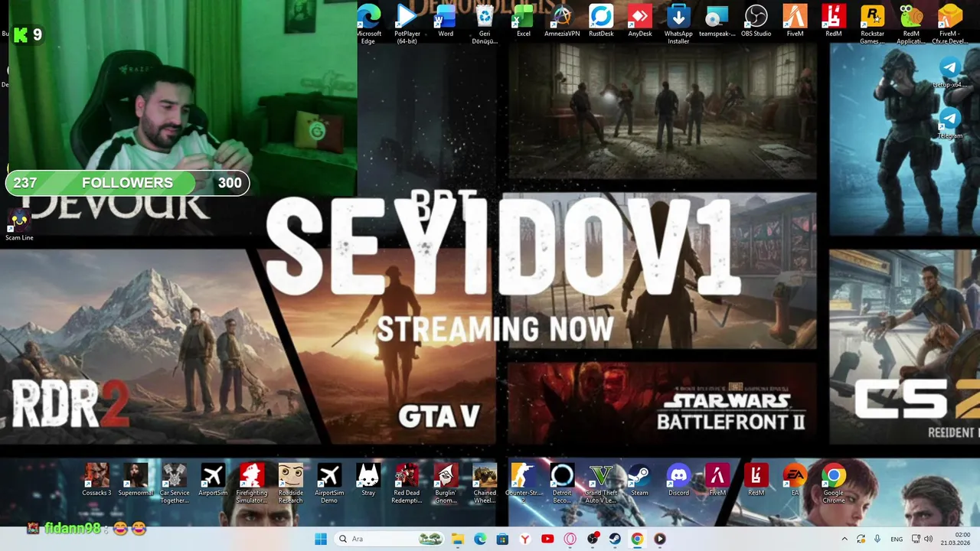Open Opera GX from the taskbar

click(x=570, y=539)
